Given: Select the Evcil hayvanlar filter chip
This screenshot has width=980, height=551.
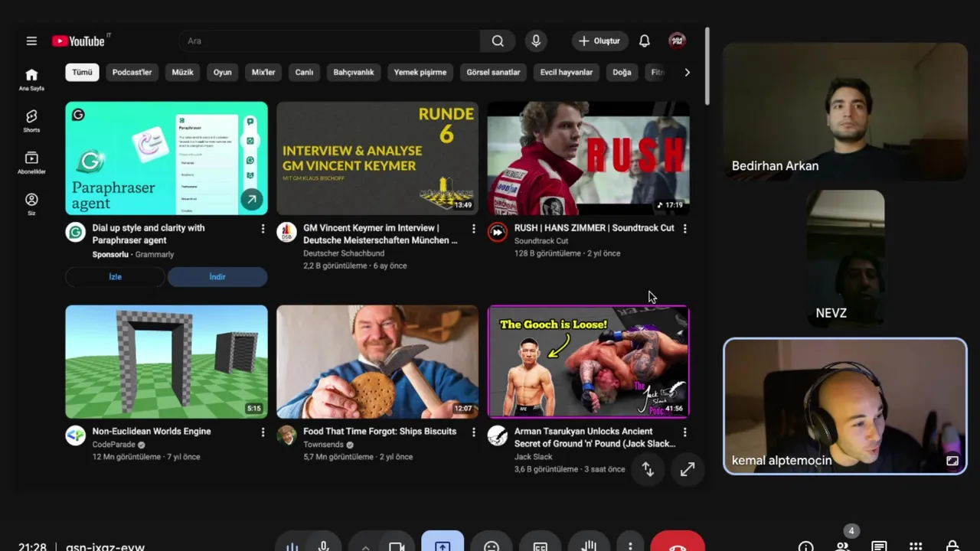Looking at the screenshot, I should pos(567,72).
